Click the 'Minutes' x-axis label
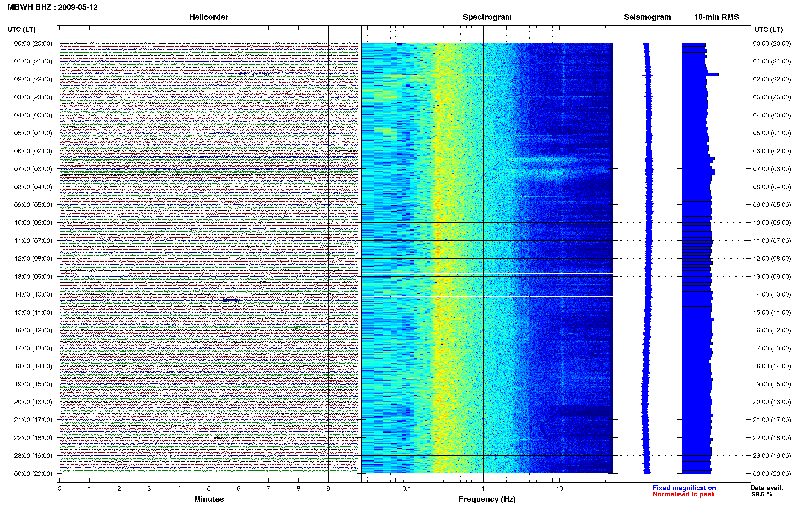 pos(209,499)
